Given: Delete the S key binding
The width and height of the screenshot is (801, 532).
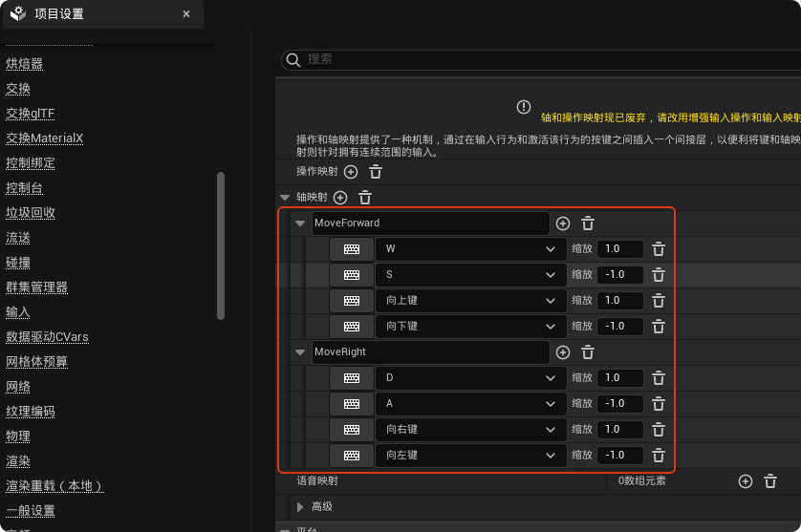Looking at the screenshot, I should click(x=659, y=275).
